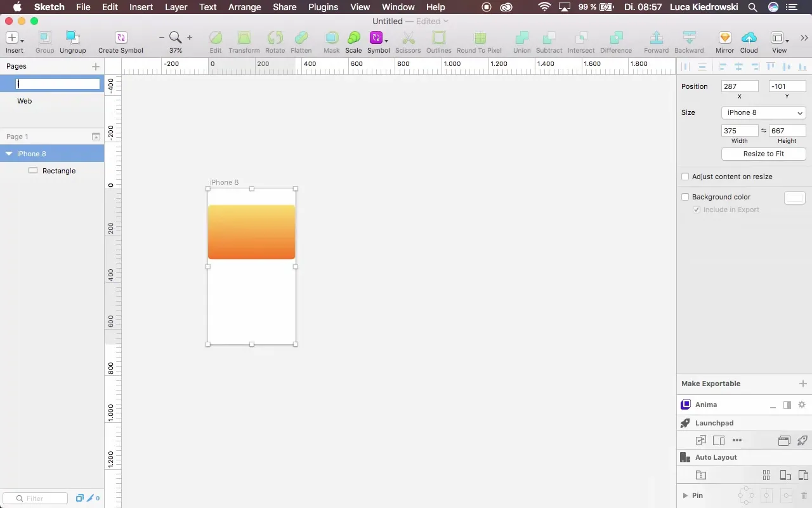Open Launchpad more options dots
This screenshot has height=508, width=812.
[x=737, y=440]
